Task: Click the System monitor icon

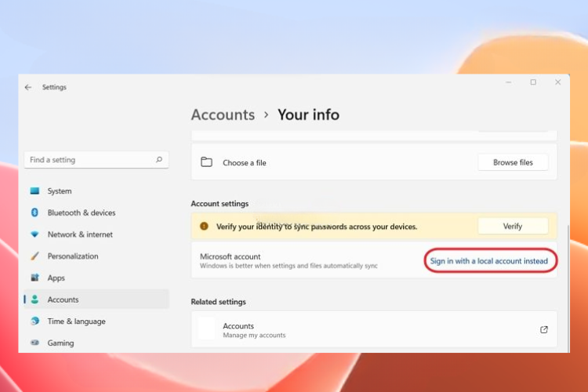Action: click(34, 191)
